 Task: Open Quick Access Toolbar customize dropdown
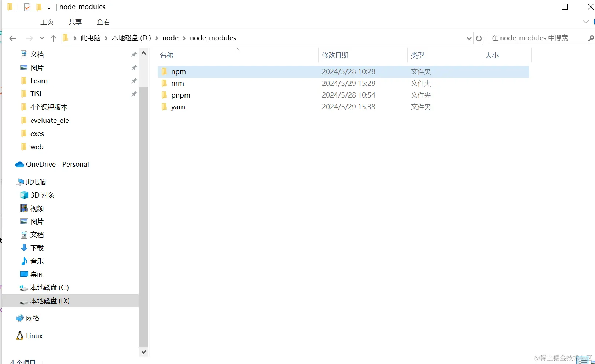tap(49, 8)
